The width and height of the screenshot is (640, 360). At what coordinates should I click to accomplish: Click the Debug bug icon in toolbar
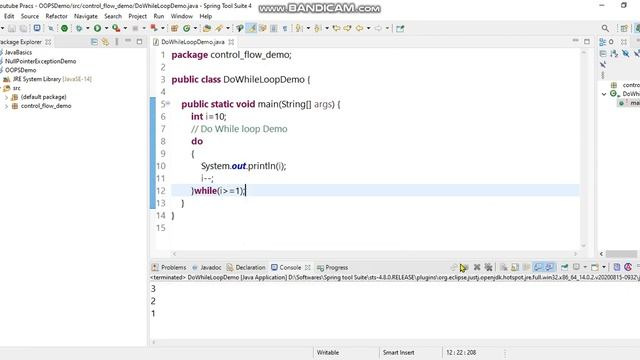(79, 28)
